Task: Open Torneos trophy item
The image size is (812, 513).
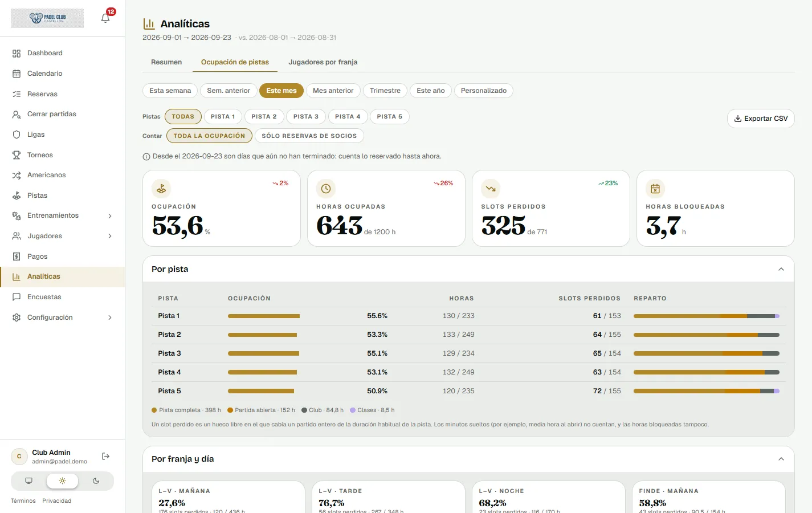Action: tap(62, 155)
